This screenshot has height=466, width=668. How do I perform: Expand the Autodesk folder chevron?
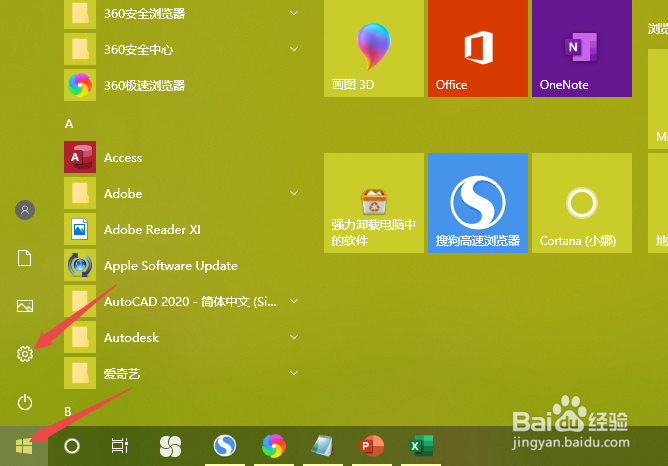294,337
